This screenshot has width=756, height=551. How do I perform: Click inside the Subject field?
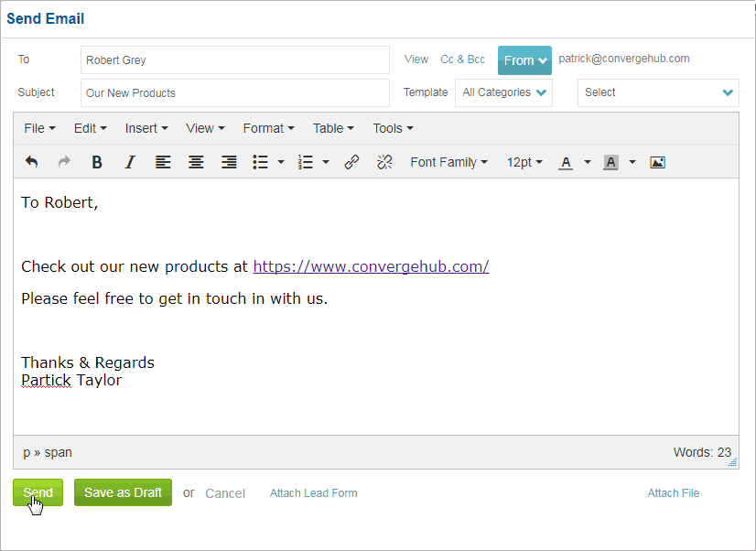point(234,92)
